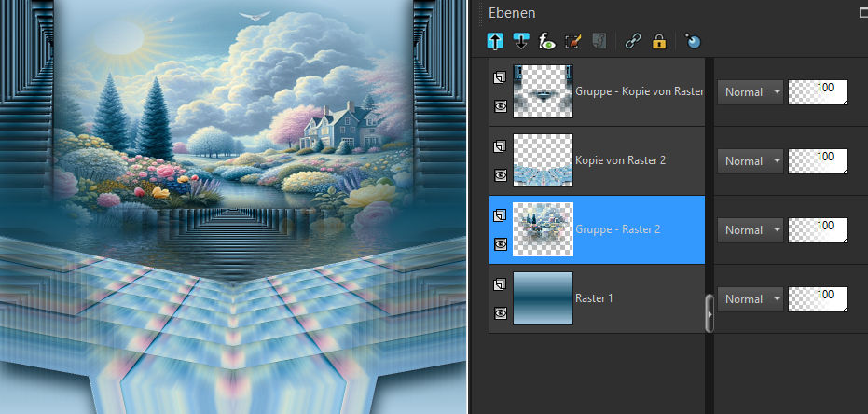Viewport: 868px width, 414px height.
Task: Select the 'Raster 1' layer name
Action: (x=594, y=297)
